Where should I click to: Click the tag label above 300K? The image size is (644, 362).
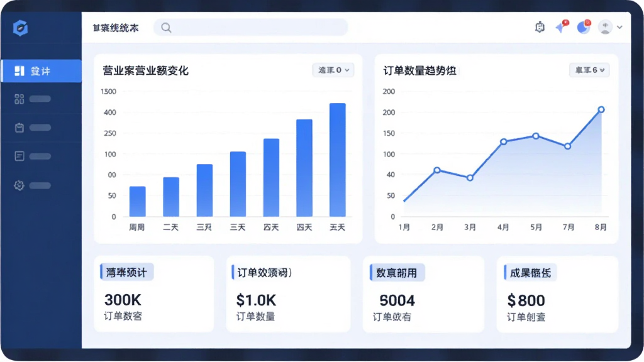click(x=126, y=272)
